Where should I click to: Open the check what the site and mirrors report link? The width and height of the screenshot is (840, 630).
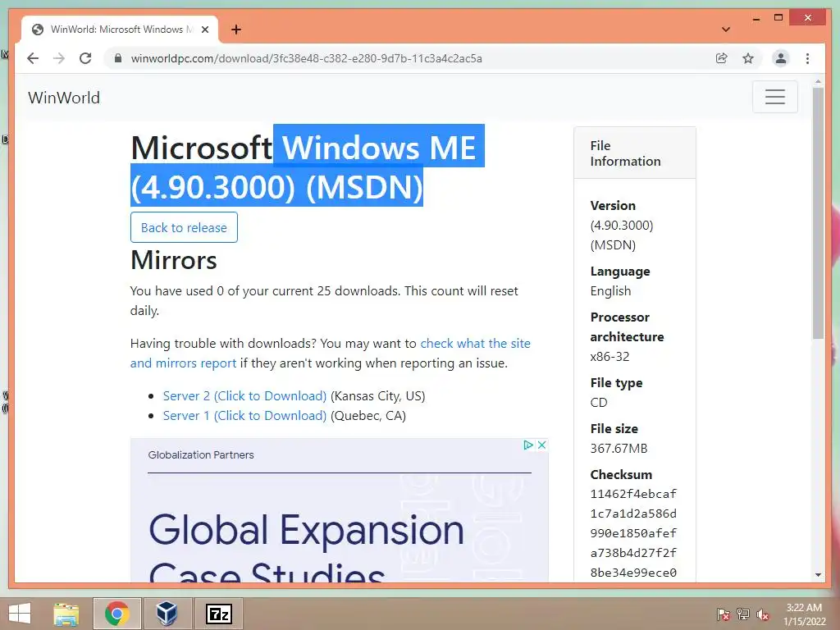[330, 353]
